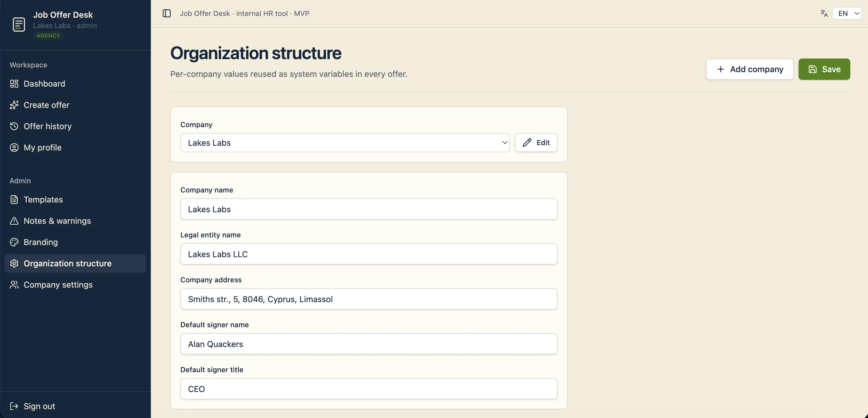Image resolution: width=868 pixels, height=418 pixels.
Task: Open the Company select dropdown
Action: point(345,142)
